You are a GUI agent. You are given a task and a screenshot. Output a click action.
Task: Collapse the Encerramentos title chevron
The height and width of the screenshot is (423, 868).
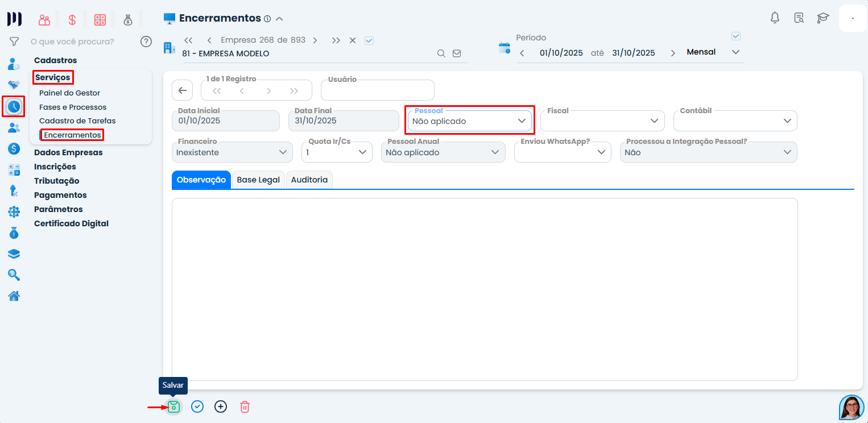pos(279,19)
